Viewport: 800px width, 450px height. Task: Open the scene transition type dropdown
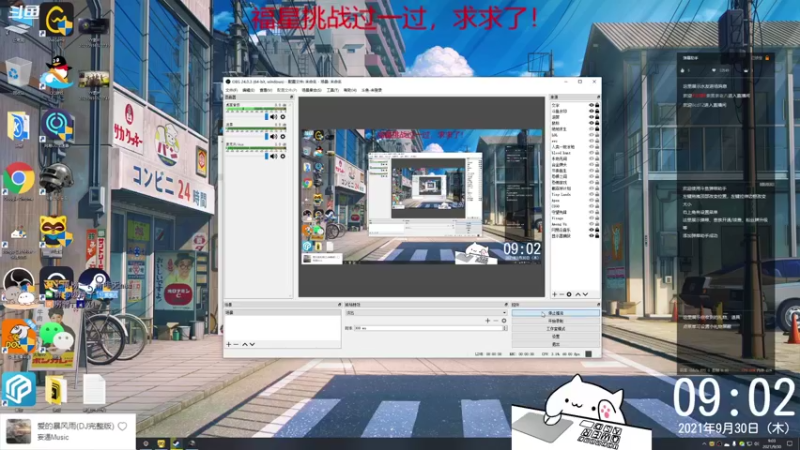click(426, 313)
